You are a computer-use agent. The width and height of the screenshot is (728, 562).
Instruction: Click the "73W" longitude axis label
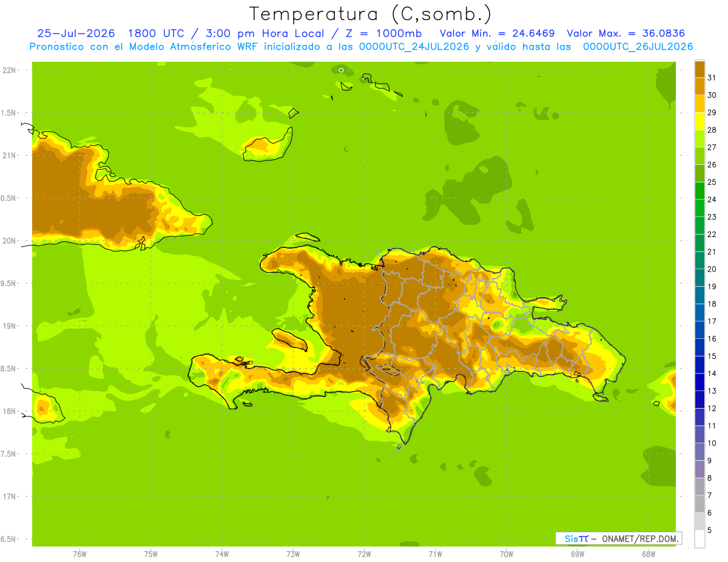293,554
